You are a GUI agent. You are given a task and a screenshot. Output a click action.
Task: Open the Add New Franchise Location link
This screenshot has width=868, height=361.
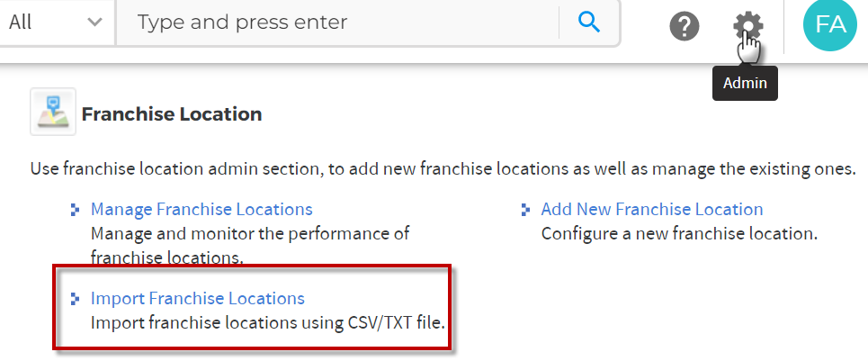click(652, 209)
